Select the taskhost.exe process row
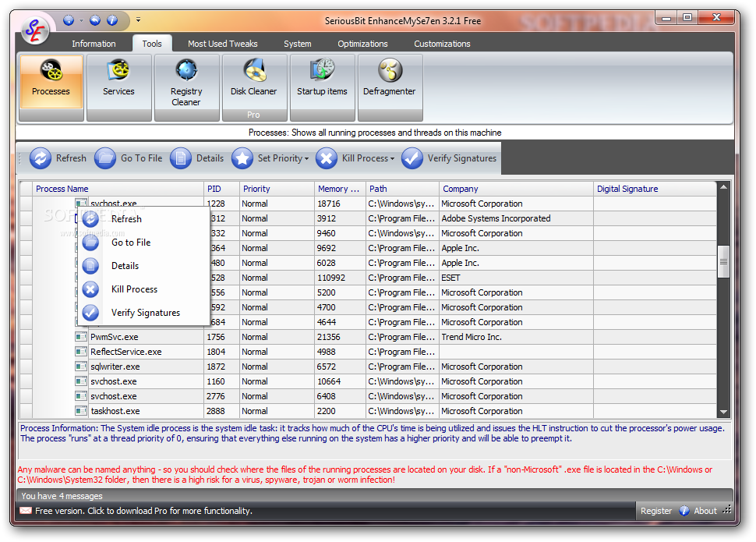The height and width of the screenshot is (542, 756). tap(369, 411)
